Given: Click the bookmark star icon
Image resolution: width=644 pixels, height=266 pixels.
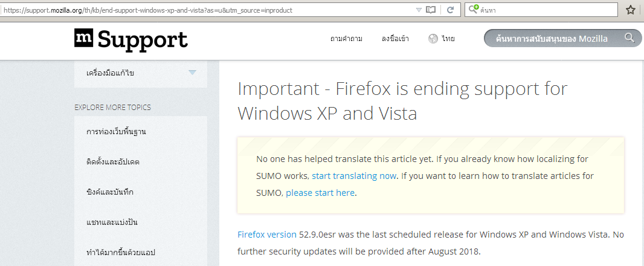Looking at the screenshot, I should pyautogui.click(x=631, y=10).
